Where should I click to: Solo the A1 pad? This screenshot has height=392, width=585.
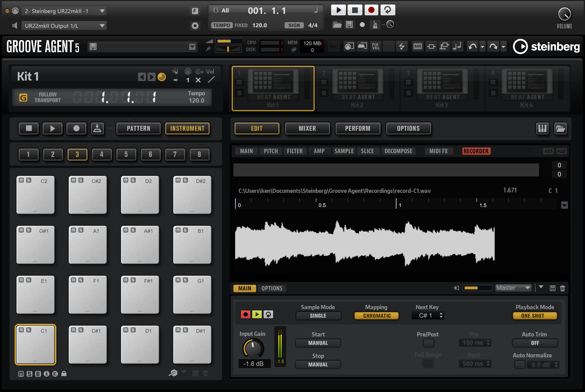tap(81, 230)
